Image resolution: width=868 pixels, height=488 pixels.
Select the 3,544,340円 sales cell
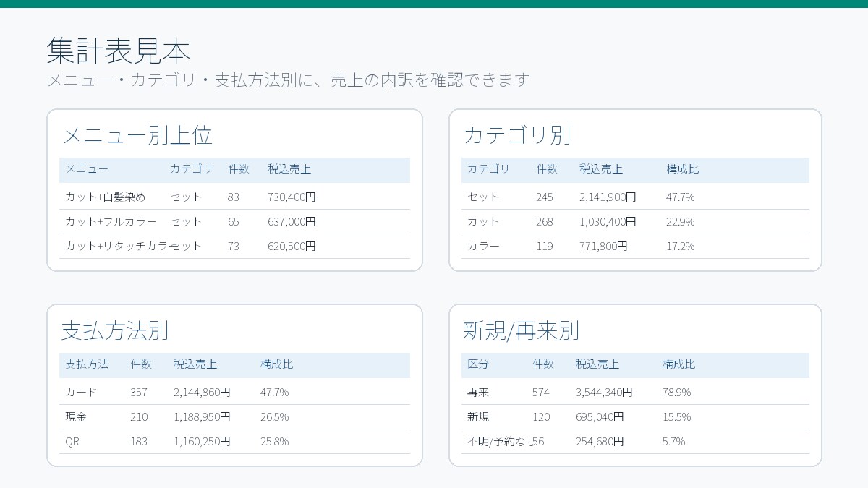coord(604,392)
